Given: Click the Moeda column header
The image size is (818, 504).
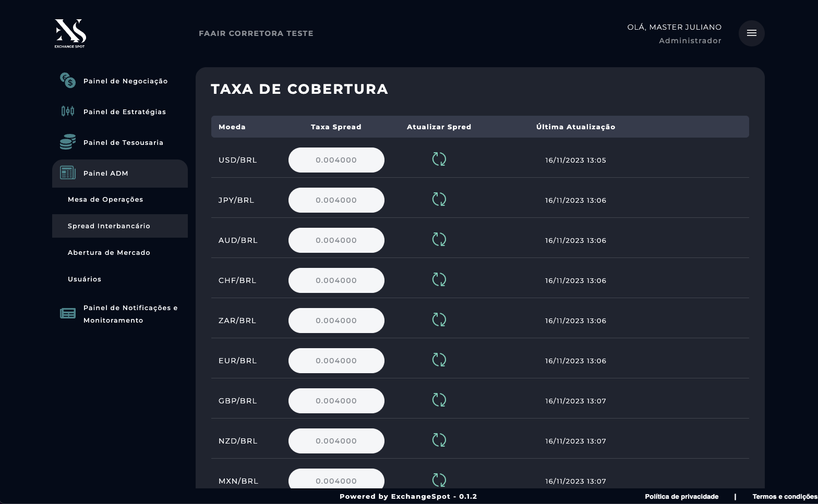Looking at the screenshot, I should [232, 127].
